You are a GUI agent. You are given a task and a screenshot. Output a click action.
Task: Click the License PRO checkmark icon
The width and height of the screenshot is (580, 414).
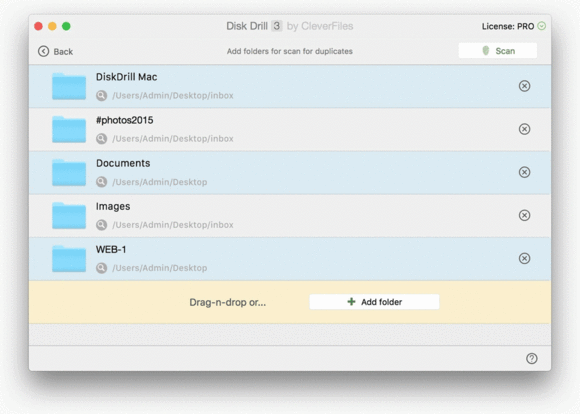542,26
